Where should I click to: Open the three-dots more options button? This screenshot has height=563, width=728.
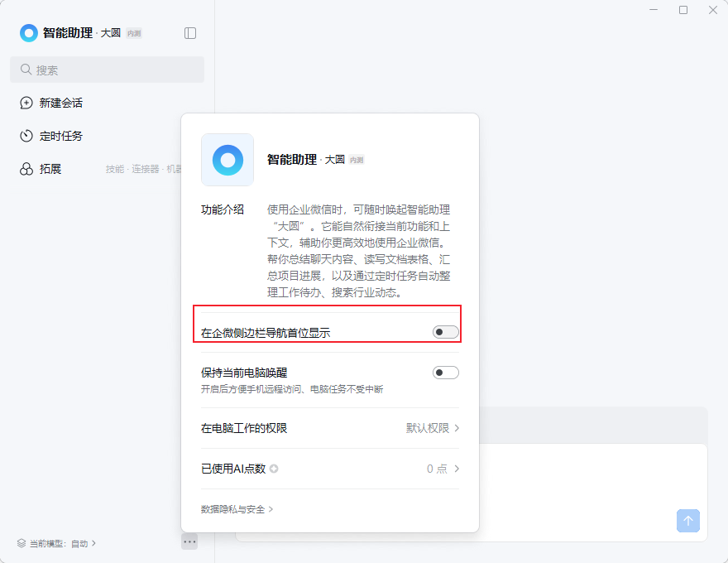click(189, 541)
